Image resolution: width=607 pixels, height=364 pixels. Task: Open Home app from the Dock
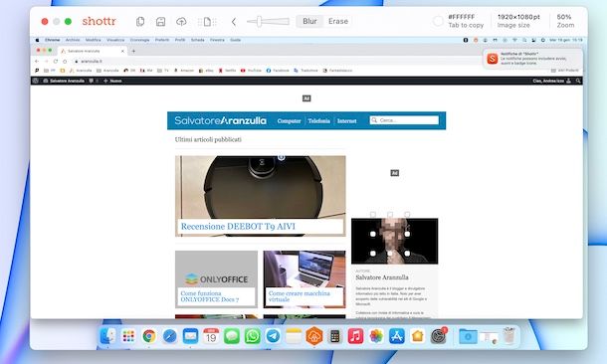click(417, 336)
